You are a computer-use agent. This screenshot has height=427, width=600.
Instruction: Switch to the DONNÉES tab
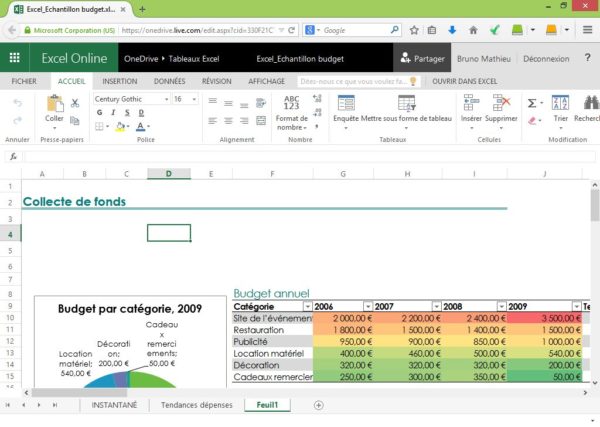(170, 81)
